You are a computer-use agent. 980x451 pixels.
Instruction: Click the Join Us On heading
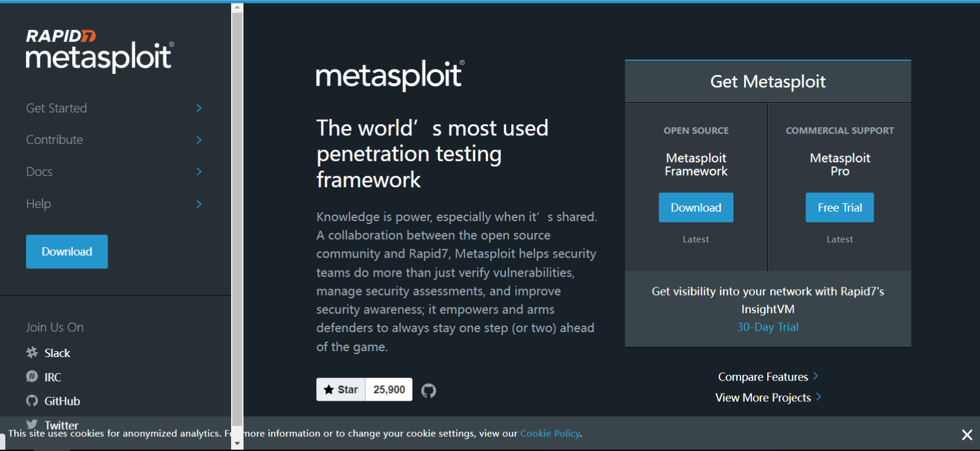[54, 327]
